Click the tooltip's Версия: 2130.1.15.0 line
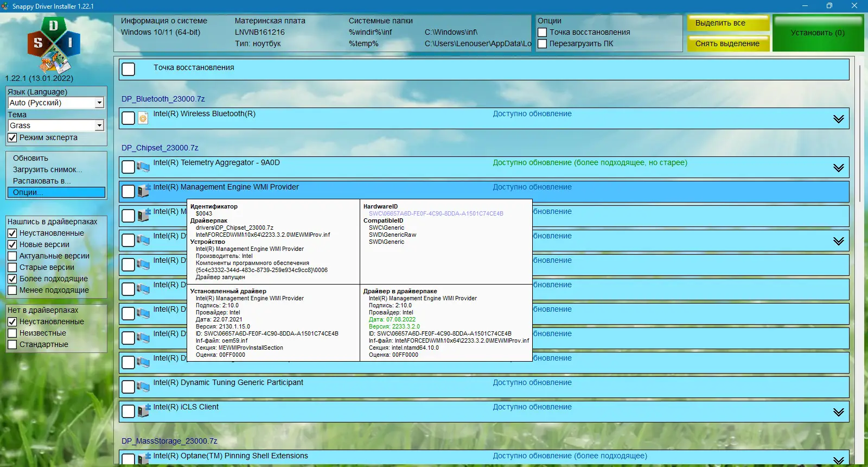This screenshot has height=467, width=868. pyautogui.click(x=223, y=326)
